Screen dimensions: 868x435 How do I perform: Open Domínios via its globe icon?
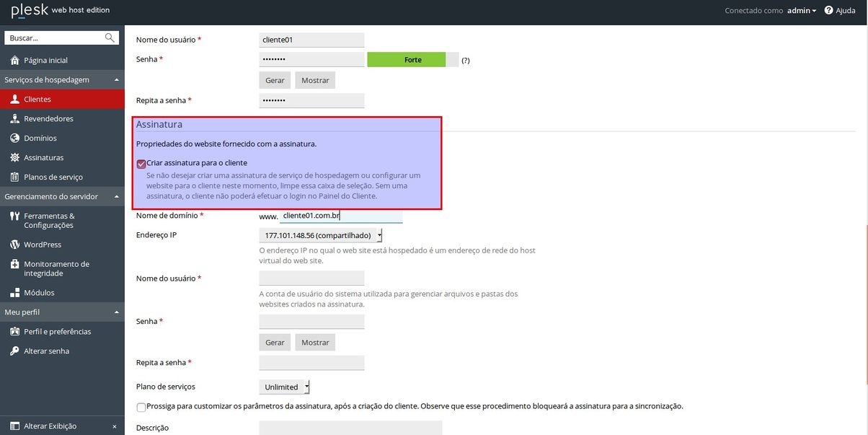click(14, 139)
